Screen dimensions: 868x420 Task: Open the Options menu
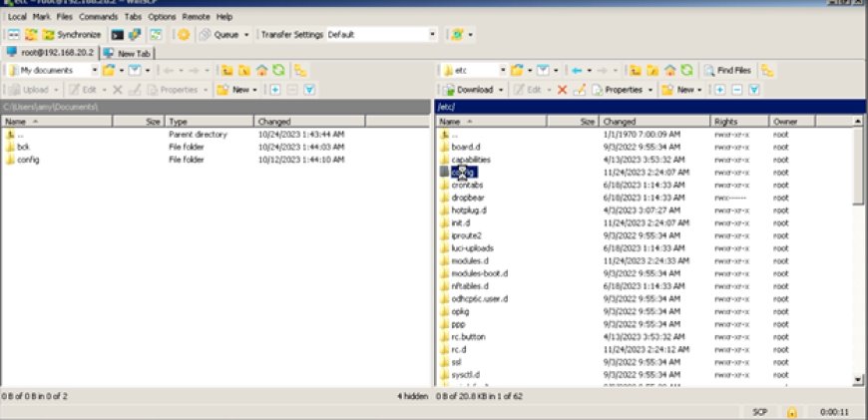(x=162, y=17)
